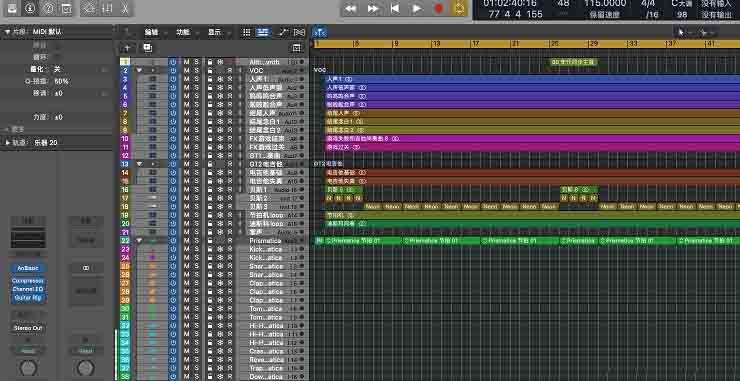Open the 功能 menu
The height and width of the screenshot is (381, 740).
[183, 32]
